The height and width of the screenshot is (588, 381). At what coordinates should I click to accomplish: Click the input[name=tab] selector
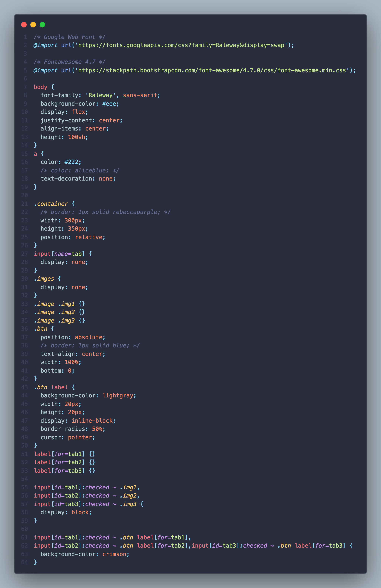click(x=59, y=254)
